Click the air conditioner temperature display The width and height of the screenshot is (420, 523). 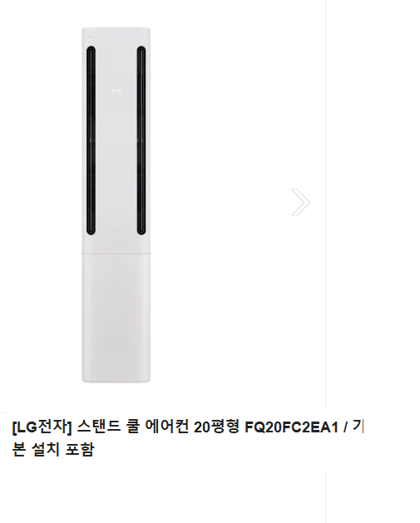point(116,92)
